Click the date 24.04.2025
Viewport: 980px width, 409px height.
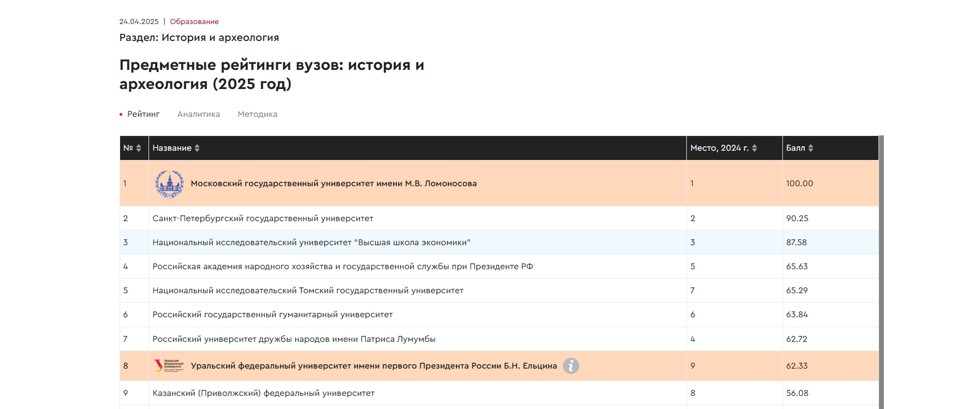[139, 22]
